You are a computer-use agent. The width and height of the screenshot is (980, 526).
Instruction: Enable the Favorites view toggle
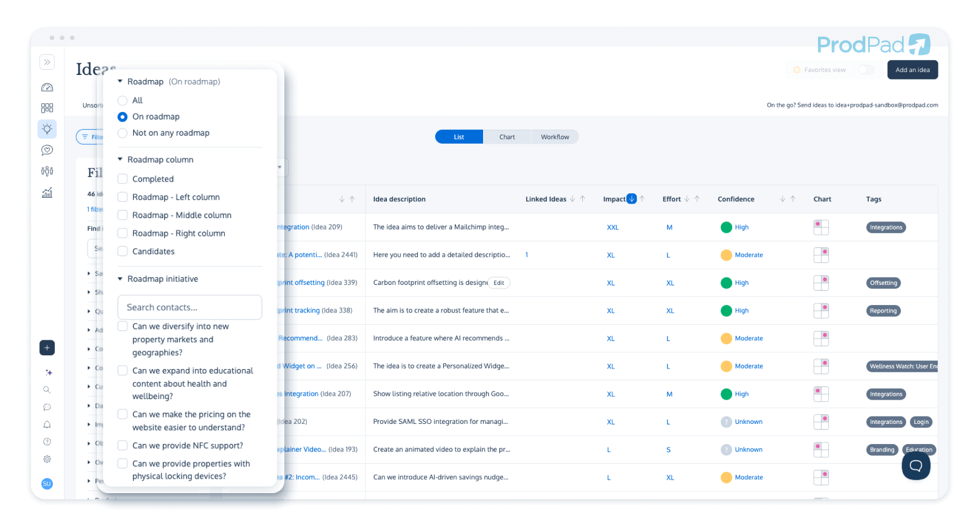pos(866,69)
